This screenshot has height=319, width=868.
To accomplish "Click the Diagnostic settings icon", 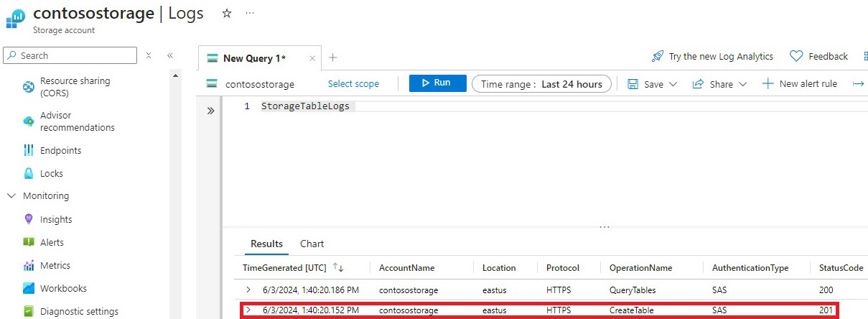I will pyautogui.click(x=29, y=311).
